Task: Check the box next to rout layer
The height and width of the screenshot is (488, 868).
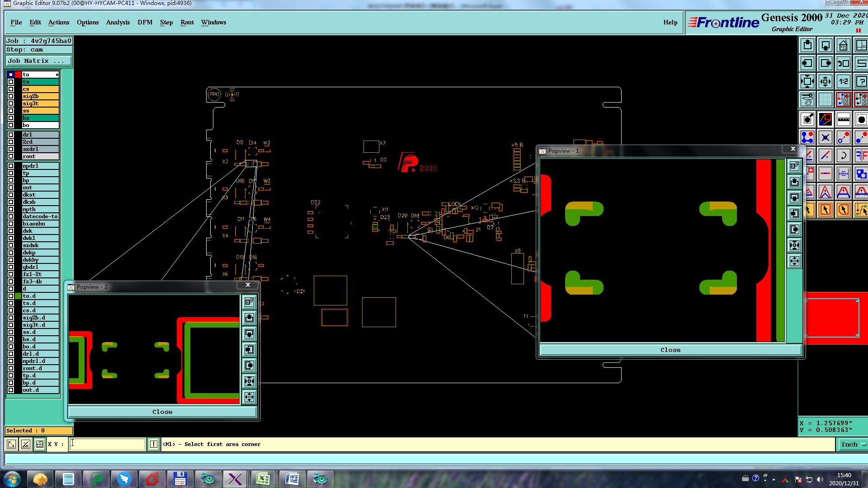Action: coord(11,156)
